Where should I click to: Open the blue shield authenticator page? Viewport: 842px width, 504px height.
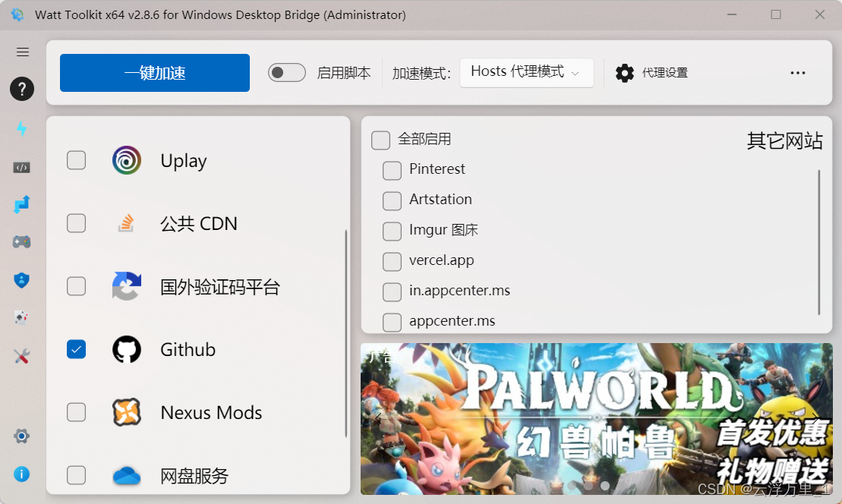21,280
